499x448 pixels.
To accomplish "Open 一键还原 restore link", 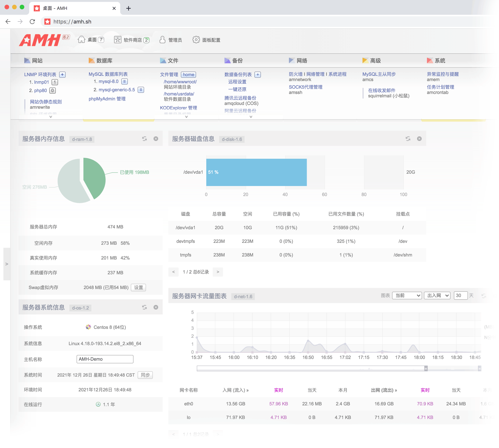I will point(237,90).
